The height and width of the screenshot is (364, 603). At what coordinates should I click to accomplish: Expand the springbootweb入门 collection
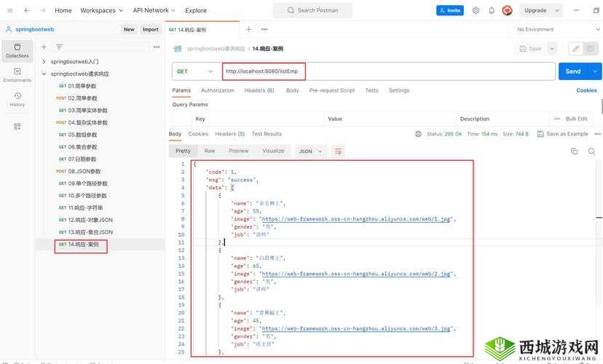(x=44, y=62)
